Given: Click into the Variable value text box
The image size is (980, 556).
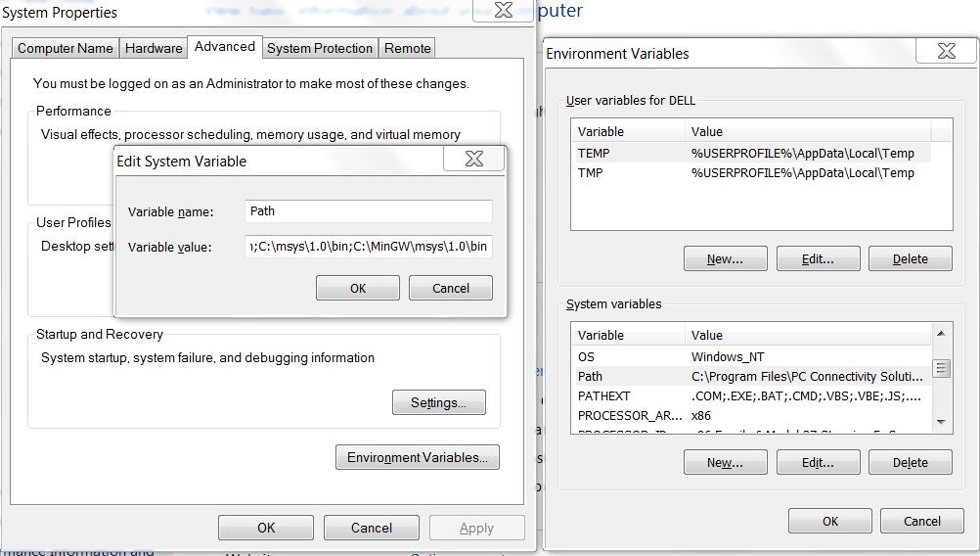Looking at the screenshot, I should [368, 247].
